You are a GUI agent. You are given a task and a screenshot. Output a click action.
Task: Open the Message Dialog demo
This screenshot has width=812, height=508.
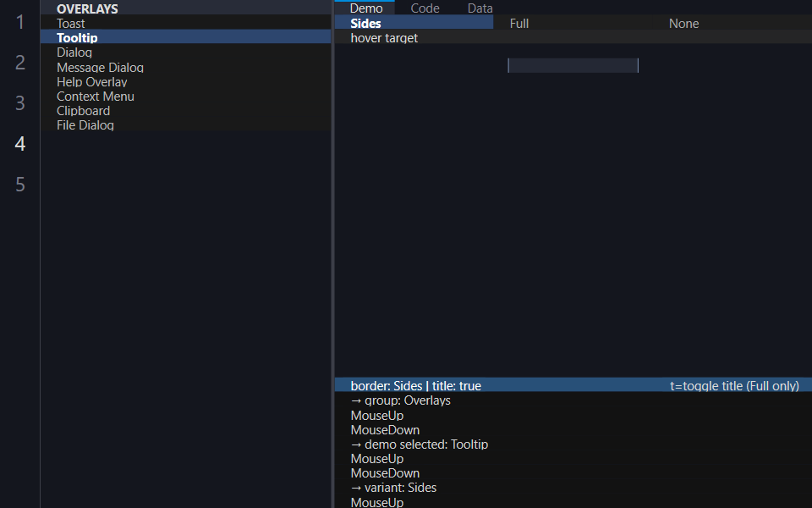185,67
